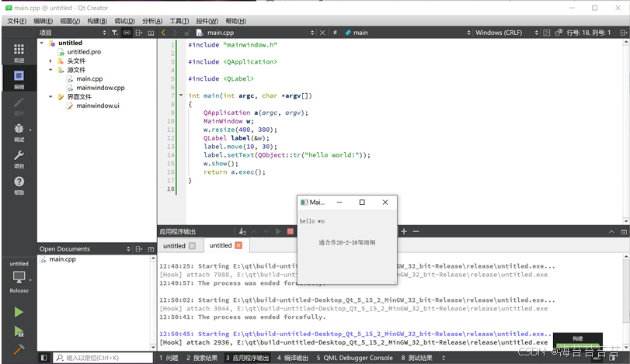The width and height of the screenshot is (630, 364).
Task: Click the application output vertical scrollbar
Action: pyautogui.click(x=626, y=301)
